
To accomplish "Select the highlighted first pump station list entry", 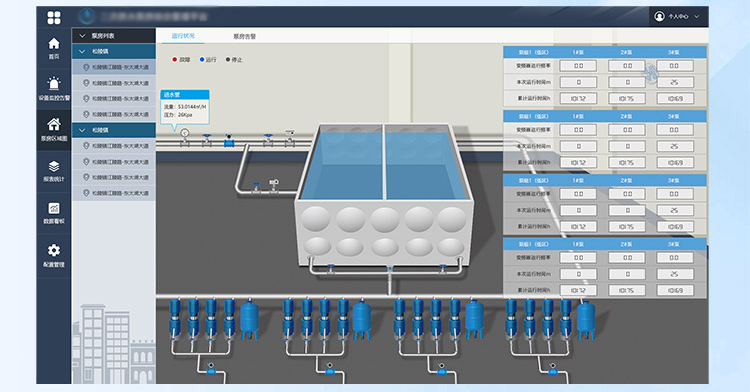I will [x=114, y=67].
